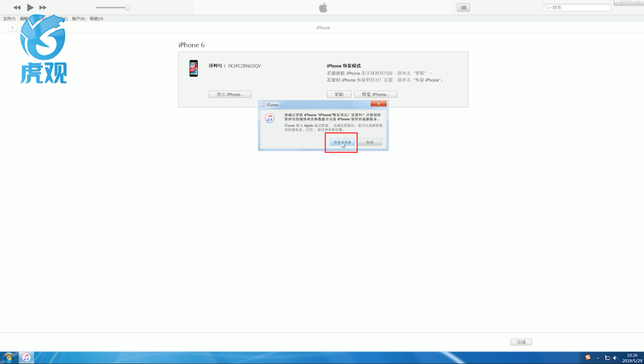Open the Account (帐户) menu
This screenshot has width=644, height=364.
[78, 19]
